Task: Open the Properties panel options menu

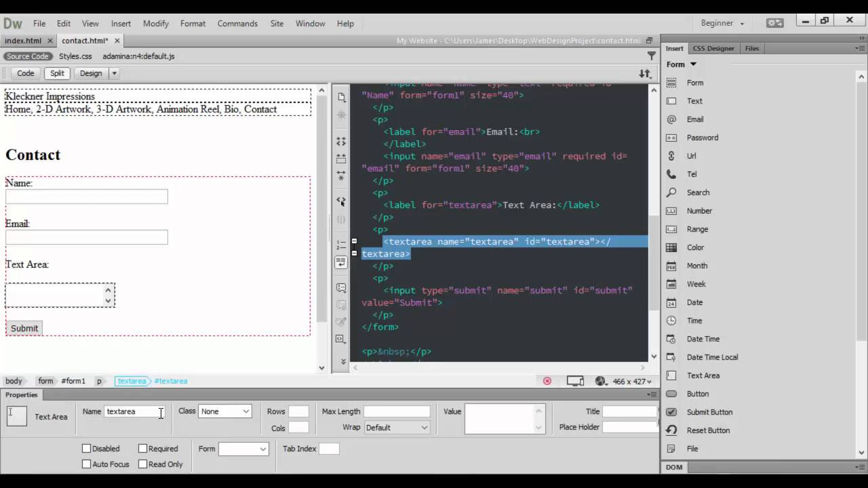Action: click(x=652, y=394)
